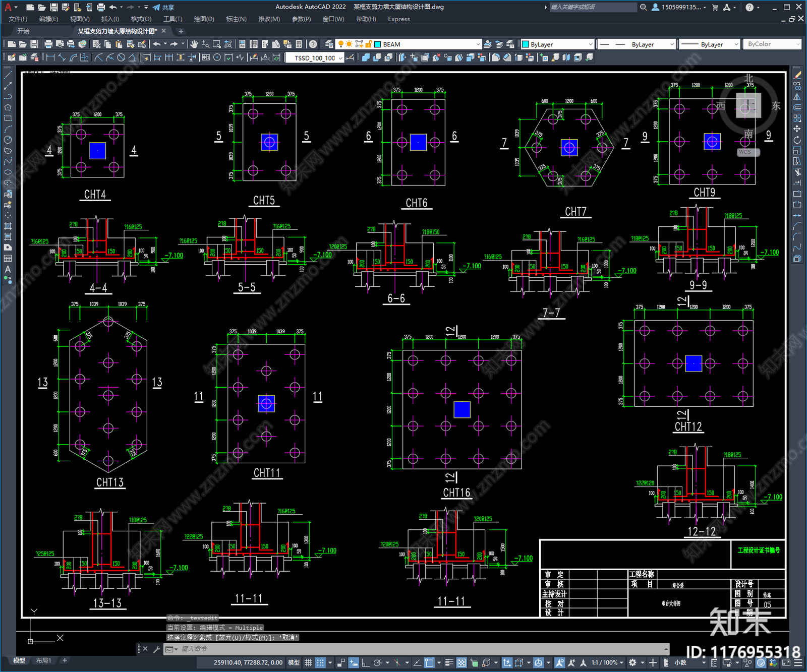Open the 文件(F) menu
The width and height of the screenshot is (807, 672).
[18, 19]
